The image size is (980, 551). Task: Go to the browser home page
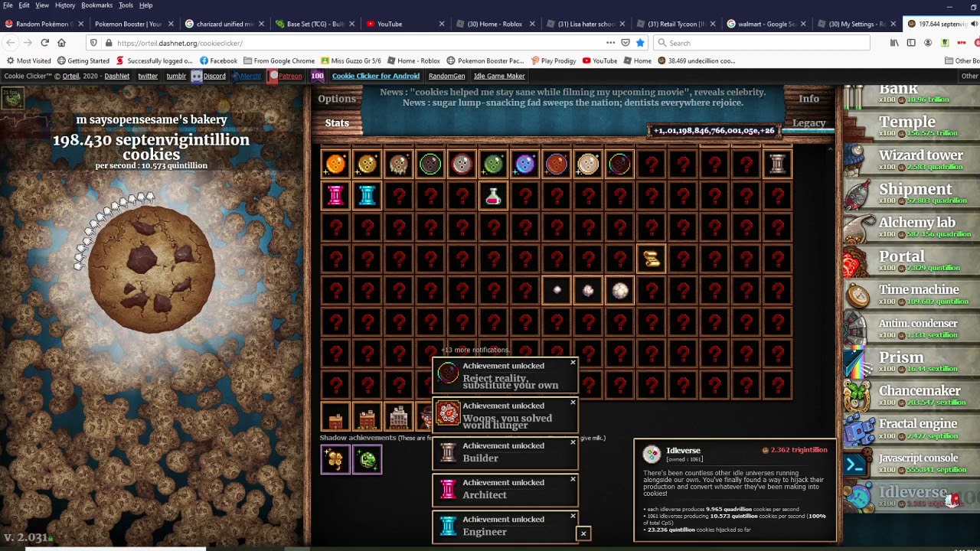(61, 43)
